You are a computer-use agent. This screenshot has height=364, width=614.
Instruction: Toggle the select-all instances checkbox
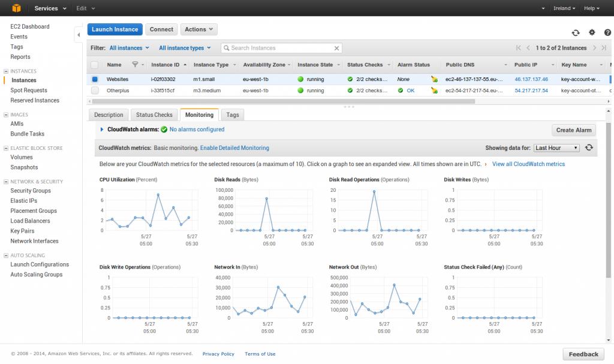coord(94,65)
